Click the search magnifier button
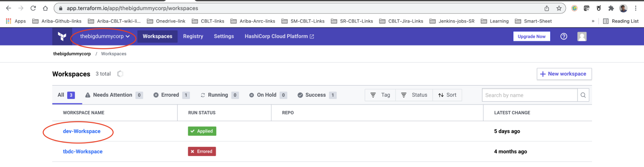This screenshot has width=644, height=167. click(583, 95)
